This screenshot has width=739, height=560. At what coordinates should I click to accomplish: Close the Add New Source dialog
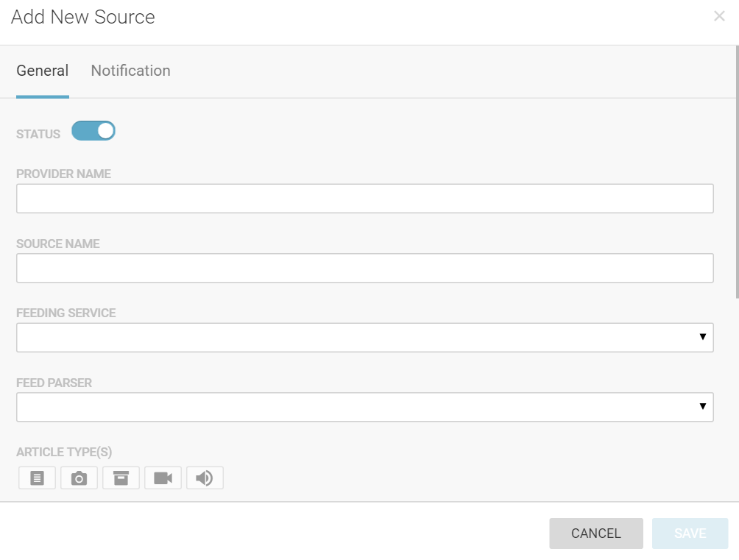pyautogui.click(x=719, y=16)
